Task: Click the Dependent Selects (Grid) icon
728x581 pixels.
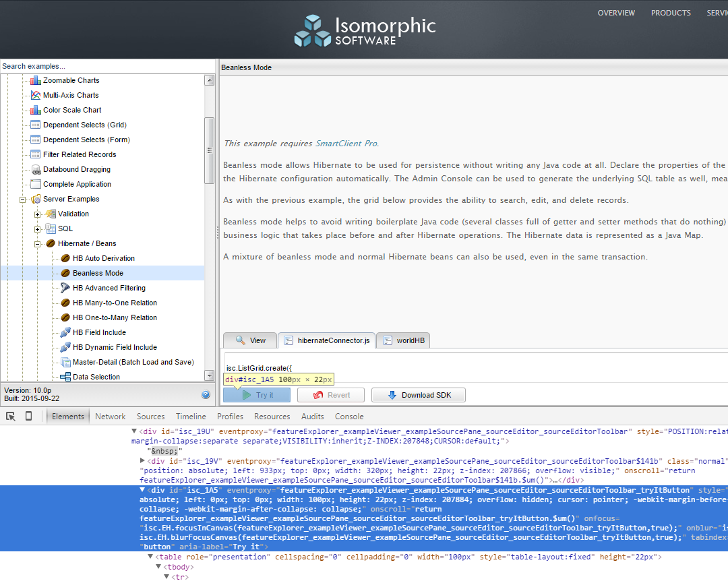Action: point(36,125)
